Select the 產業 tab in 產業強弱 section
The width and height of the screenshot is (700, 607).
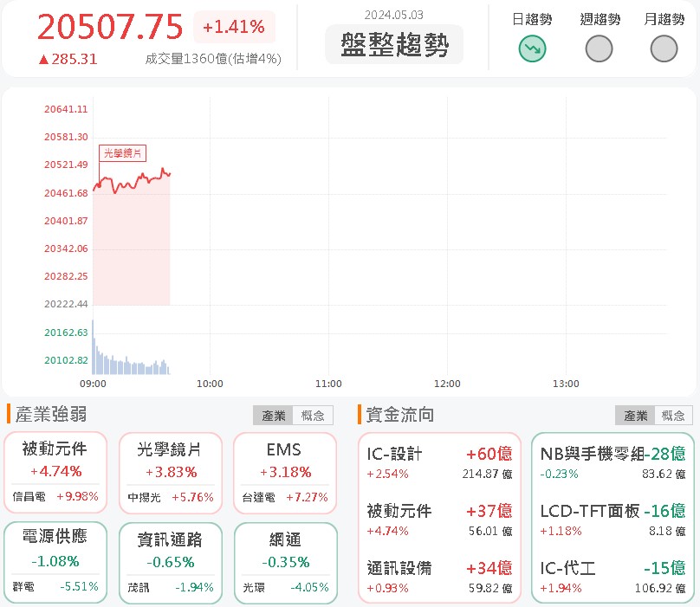(x=273, y=416)
